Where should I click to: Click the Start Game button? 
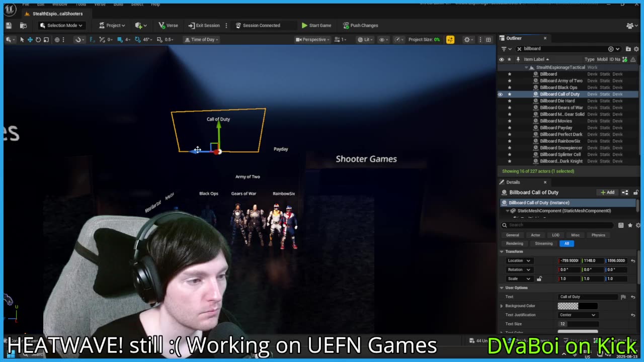(x=316, y=25)
